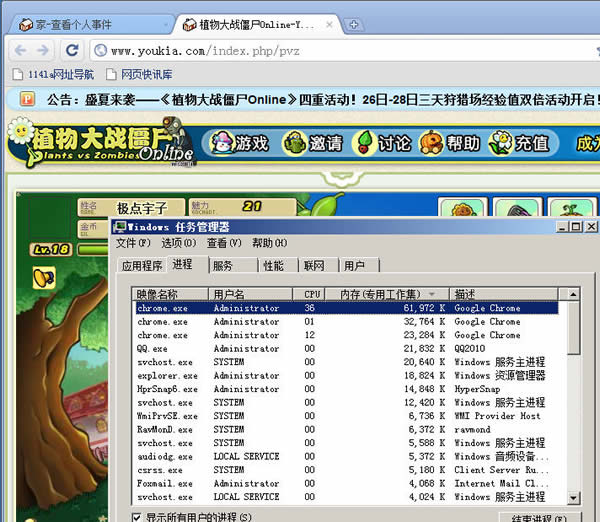Switch to the 应用程序 tab
600x522 pixels.
tap(142, 265)
